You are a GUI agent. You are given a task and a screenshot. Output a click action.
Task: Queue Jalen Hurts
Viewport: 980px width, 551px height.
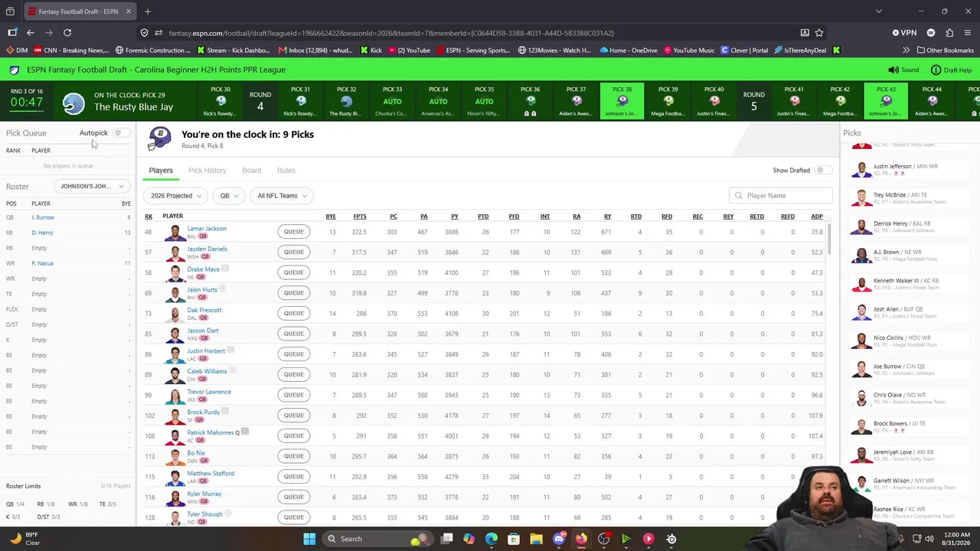click(294, 293)
